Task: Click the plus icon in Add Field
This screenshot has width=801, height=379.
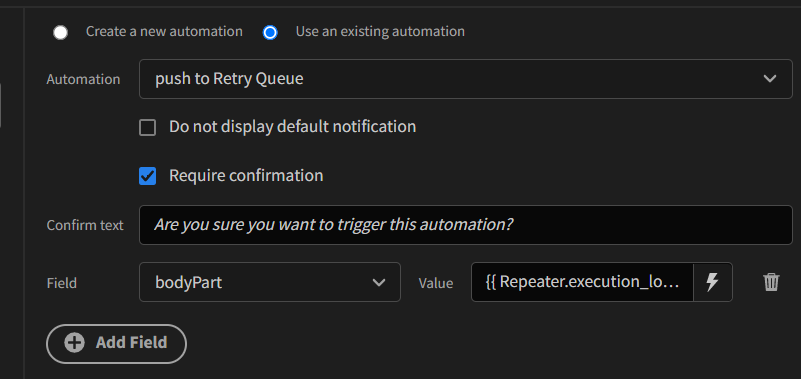Action: (75, 343)
